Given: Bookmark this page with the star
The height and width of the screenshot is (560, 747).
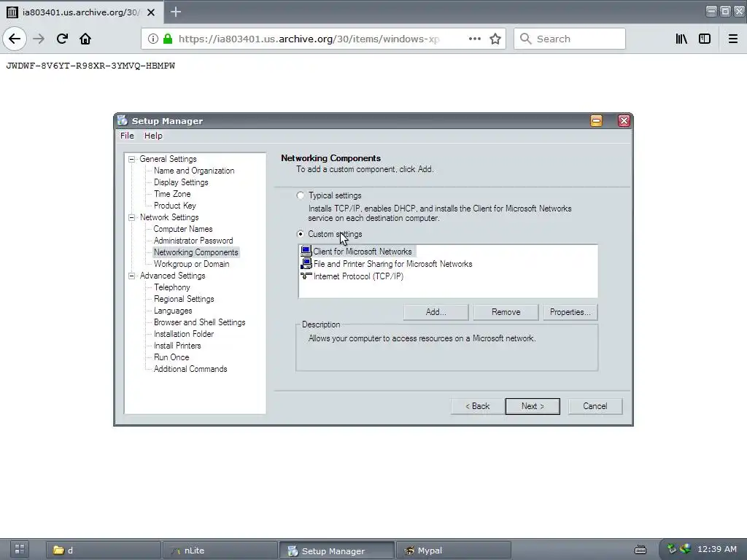Looking at the screenshot, I should tap(495, 39).
